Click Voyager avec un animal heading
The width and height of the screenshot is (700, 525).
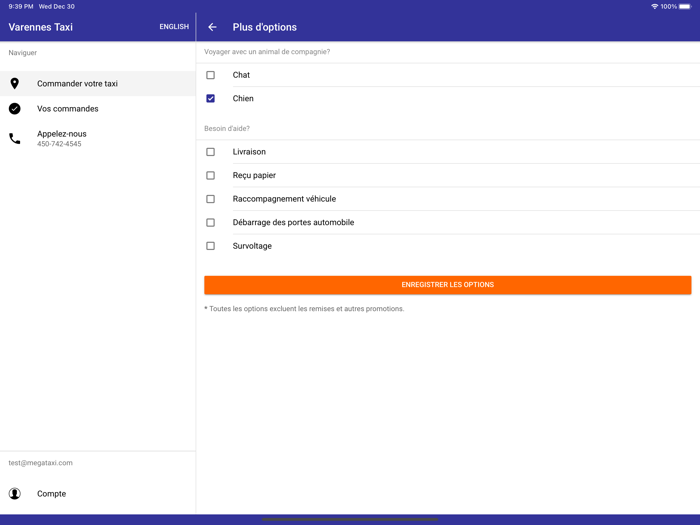tap(267, 52)
